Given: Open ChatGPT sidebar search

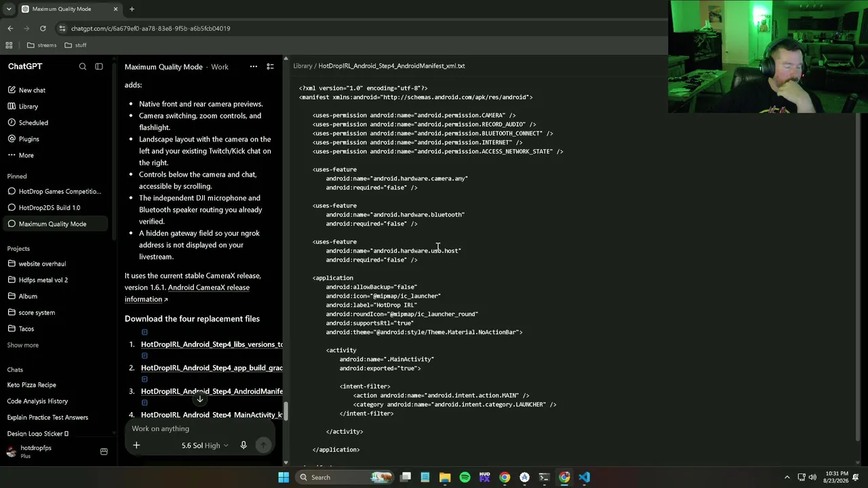Looking at the screenshot, I should [83, 66].
